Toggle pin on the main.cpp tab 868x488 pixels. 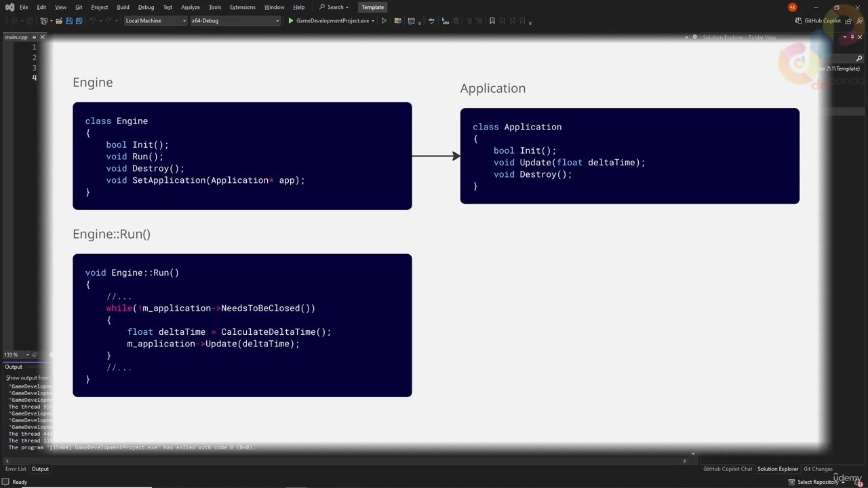point(34,37)
